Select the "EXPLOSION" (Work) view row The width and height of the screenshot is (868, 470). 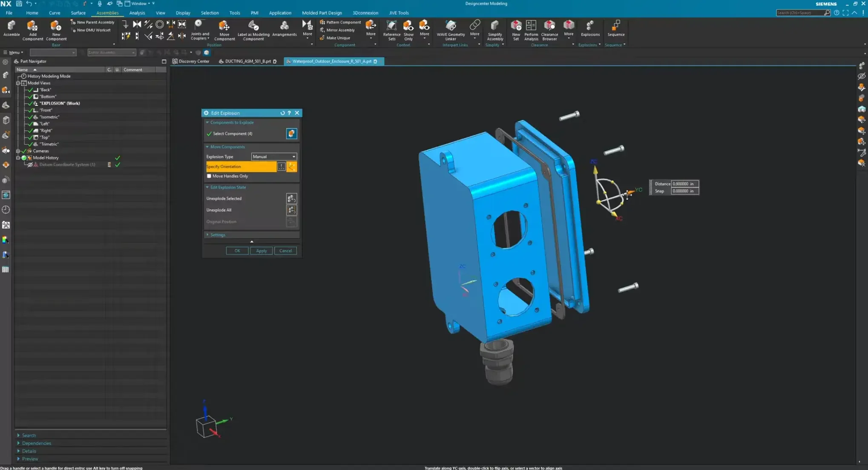coord(59,104)
